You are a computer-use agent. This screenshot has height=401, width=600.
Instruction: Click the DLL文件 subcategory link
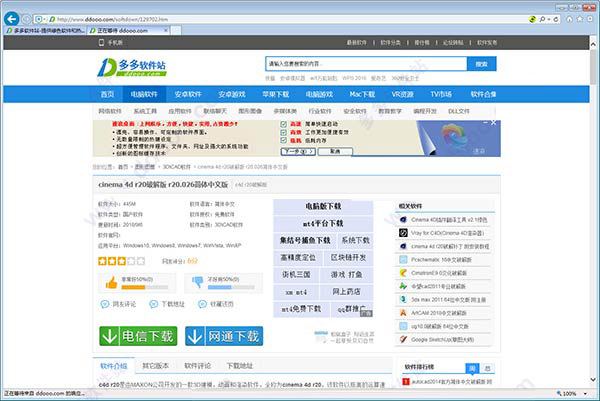[458, 111]
